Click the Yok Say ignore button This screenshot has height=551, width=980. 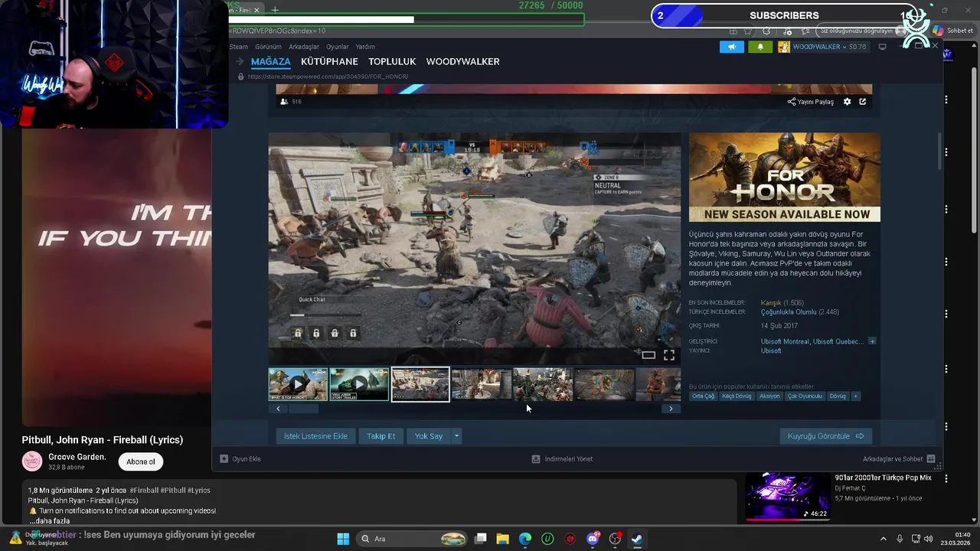coord(429,436)
